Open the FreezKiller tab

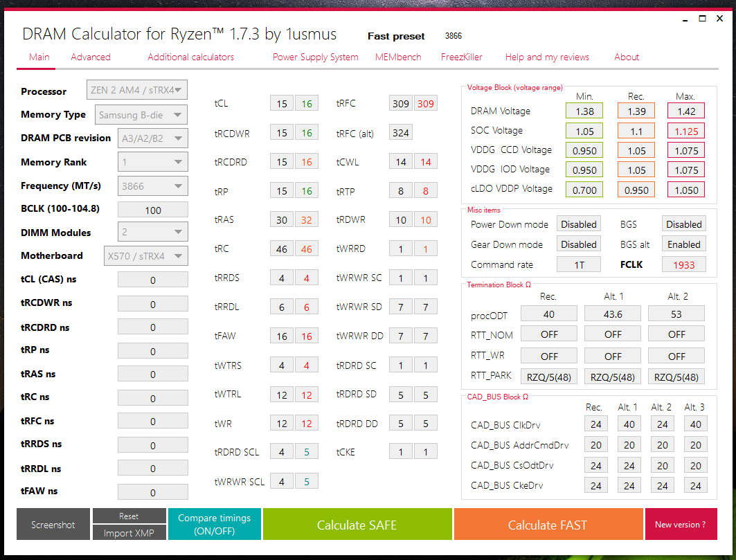pos(461,57)
